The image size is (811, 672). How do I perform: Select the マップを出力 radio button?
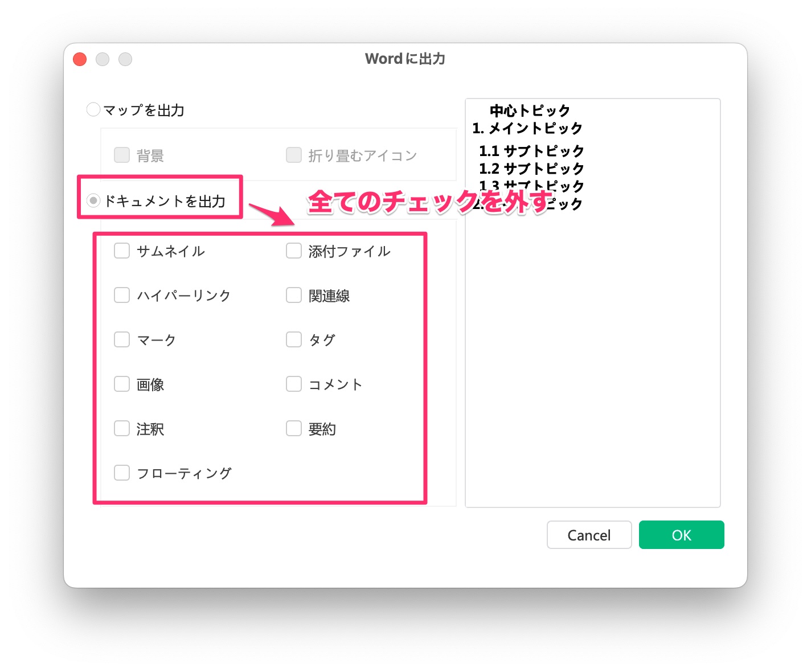(x=93, y=109)
